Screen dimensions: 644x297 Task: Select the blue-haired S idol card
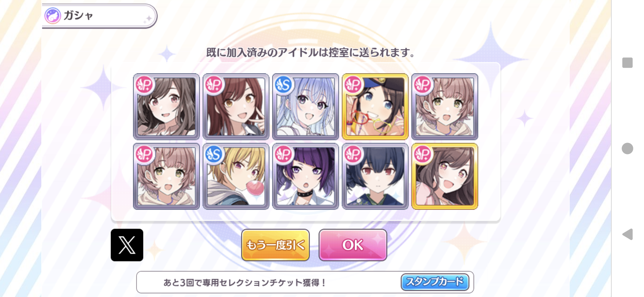click(x=306, y=106)
